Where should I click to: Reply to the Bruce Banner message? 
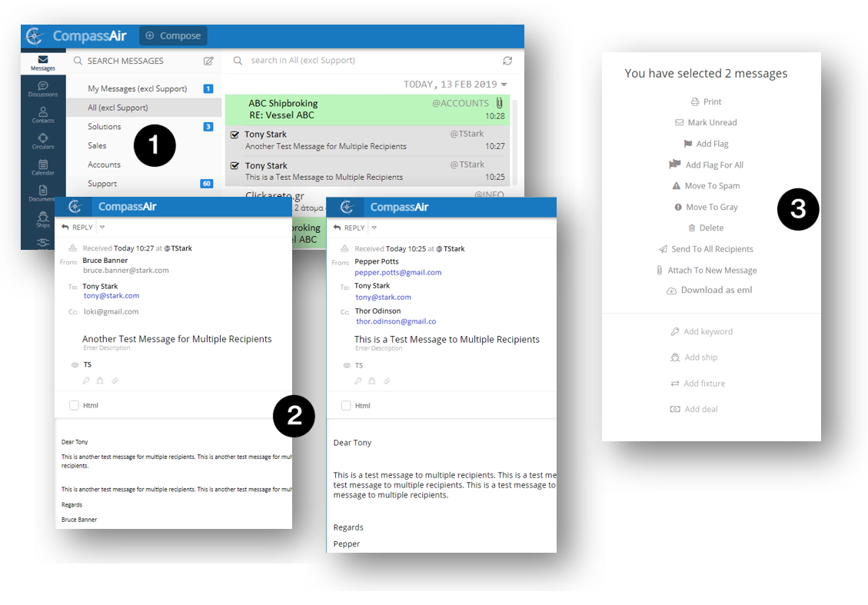pos(77,227)
